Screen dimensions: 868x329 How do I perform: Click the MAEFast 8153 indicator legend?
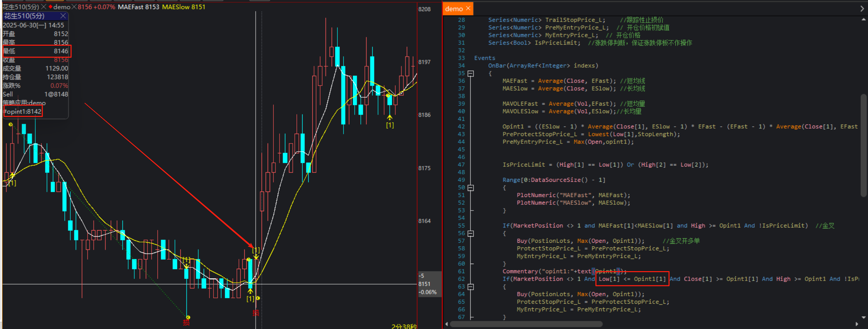(138, 7)
